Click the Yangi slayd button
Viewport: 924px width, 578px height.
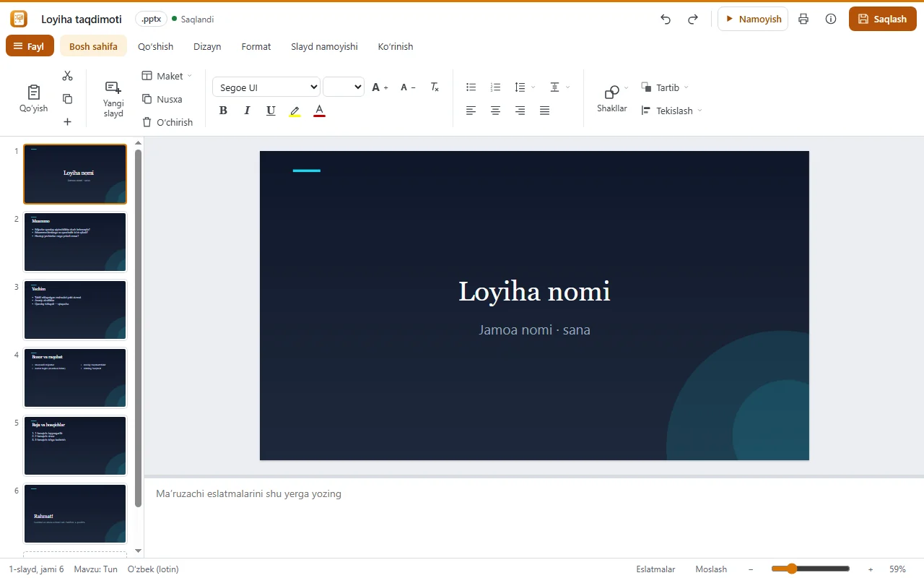113,99
